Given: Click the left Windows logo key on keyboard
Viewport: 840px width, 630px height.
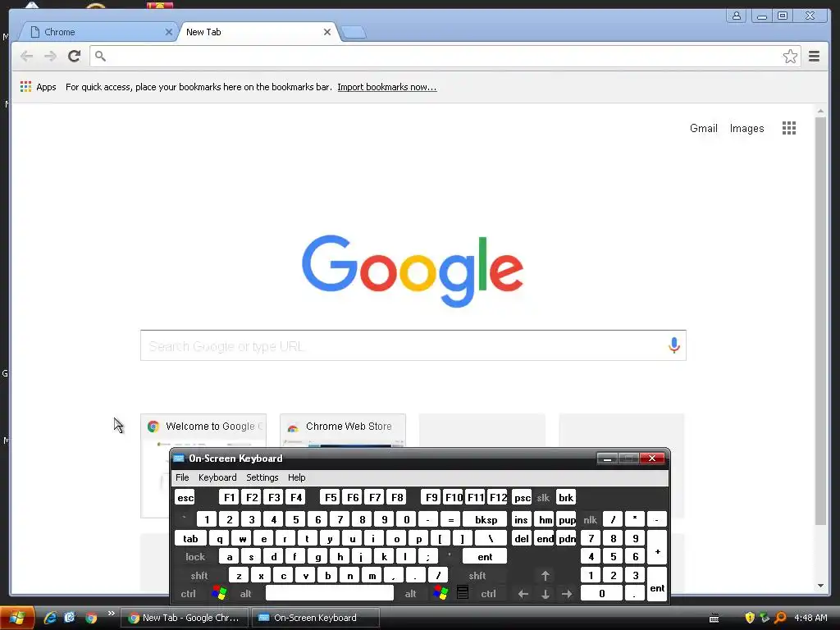Looking at the screenshot, I should point(219,593).
